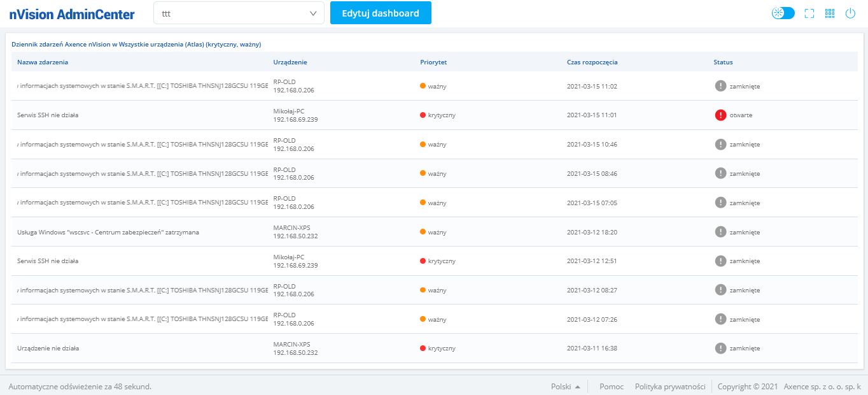Click grey status icon for 2021-03-12 12:51 event

click(720, 261)
